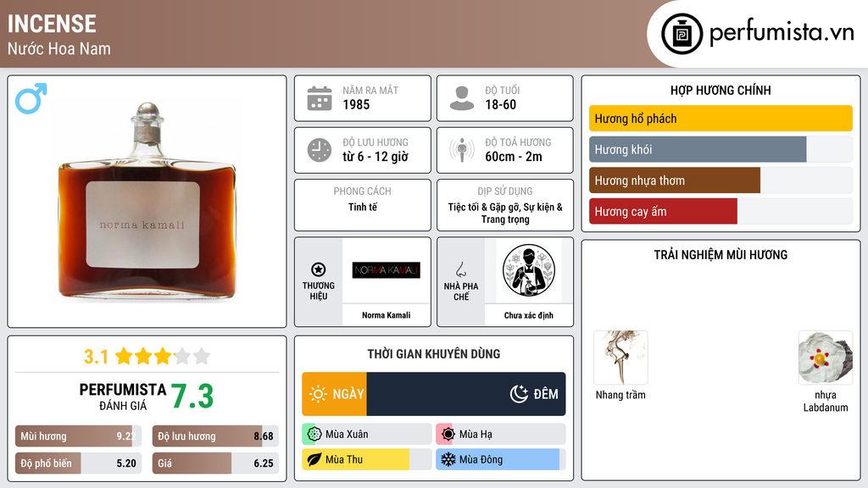Click the Mùa Đông season bar

[x=500, y=460]
